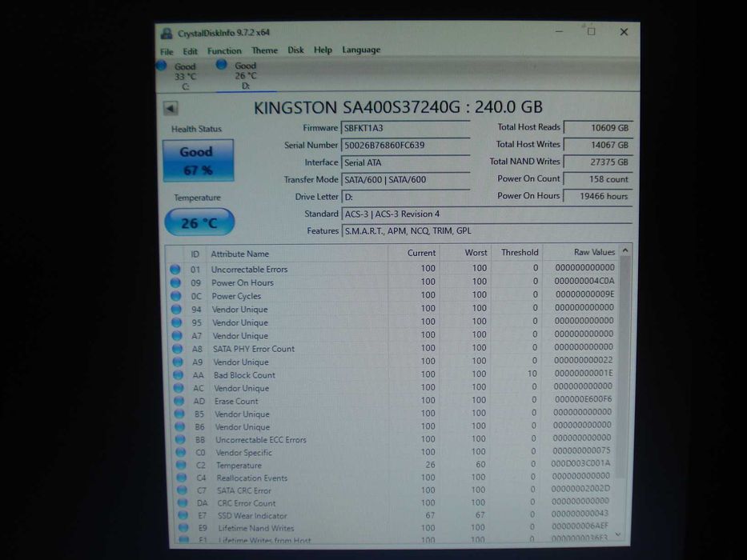
Task: Open the Theme menu
Action: click(x=264, y=50)
